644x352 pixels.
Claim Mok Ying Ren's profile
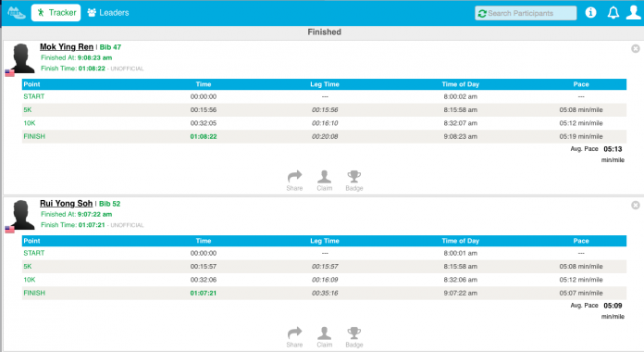click(325, 181)
